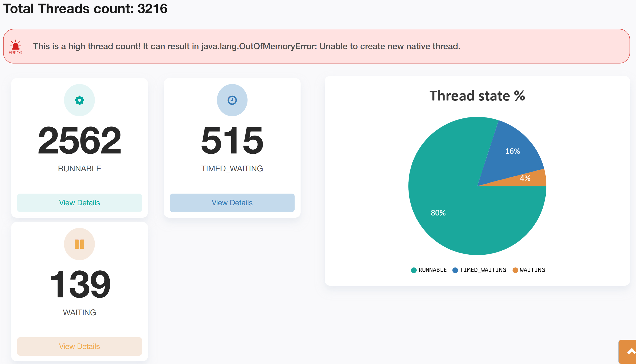636x364 pixels.
Task: Open View Details for RUNNABLE threads
Action: (x=79, y=202)
